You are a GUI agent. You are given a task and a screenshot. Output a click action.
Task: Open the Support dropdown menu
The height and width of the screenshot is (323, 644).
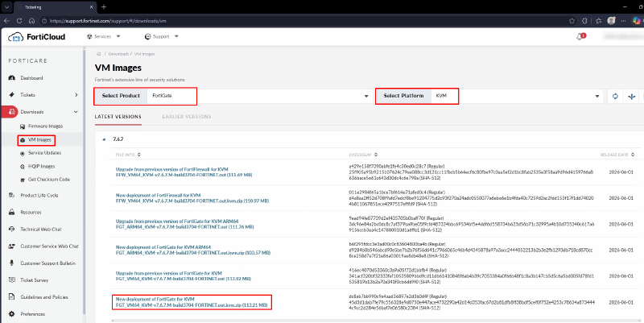[162, 36]
